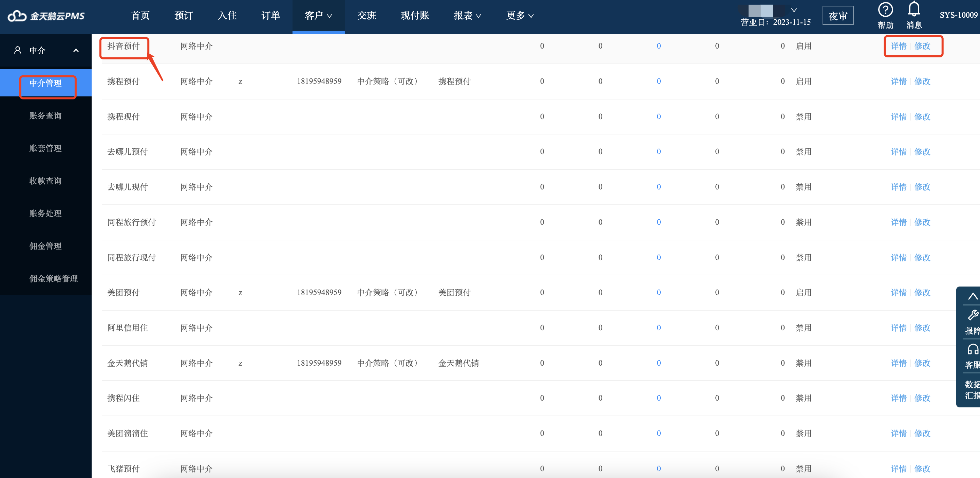Open 详情 for 携程预付 row
The height and width of the screenshot is (478, 980).
pyautogui.click(x=898, y=81)
